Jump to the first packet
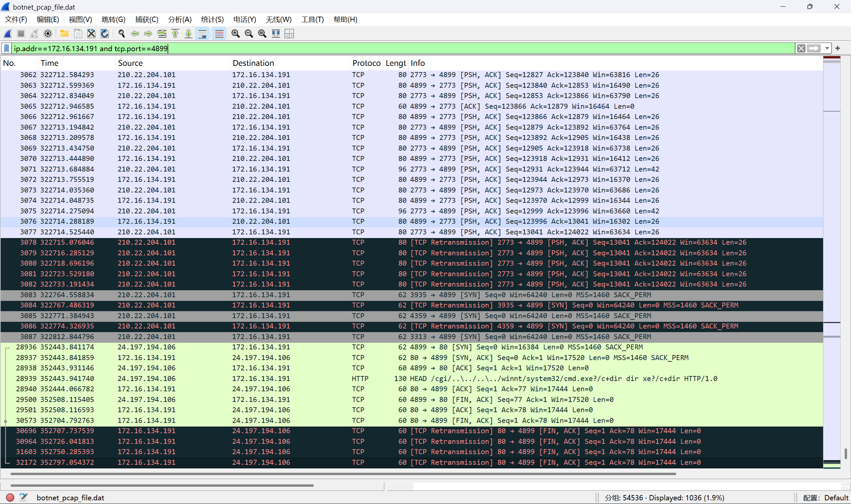The image size is (851, 504). coord(175,34)
